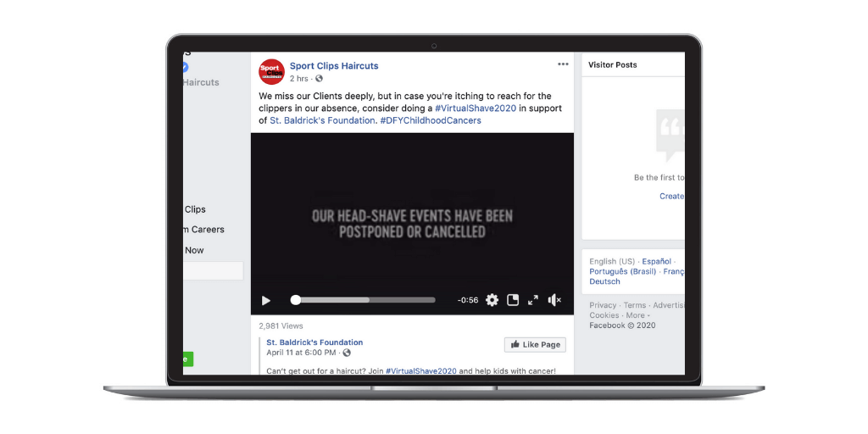
Task: Play the Sport Clips video
Action: [265, 301]
